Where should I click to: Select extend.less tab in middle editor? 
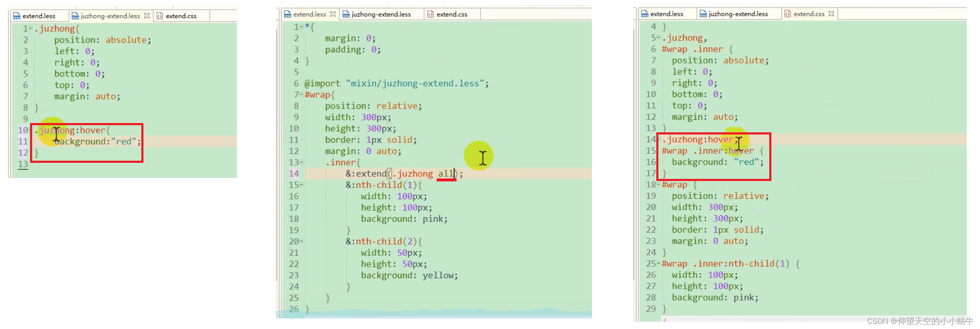click(310, 14)
